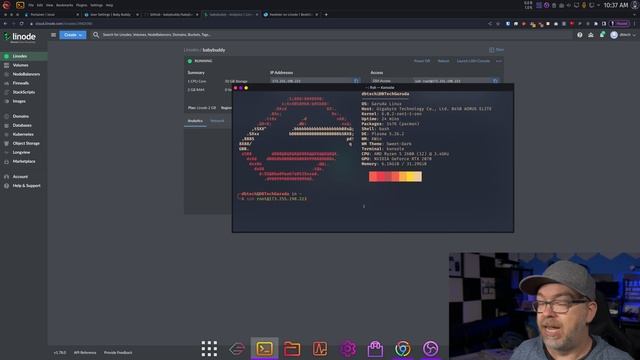Open a new browser tab
Image resolution: width=640 pixels, height=360 pixels.
pyautogui.click(x=326, y=14)
